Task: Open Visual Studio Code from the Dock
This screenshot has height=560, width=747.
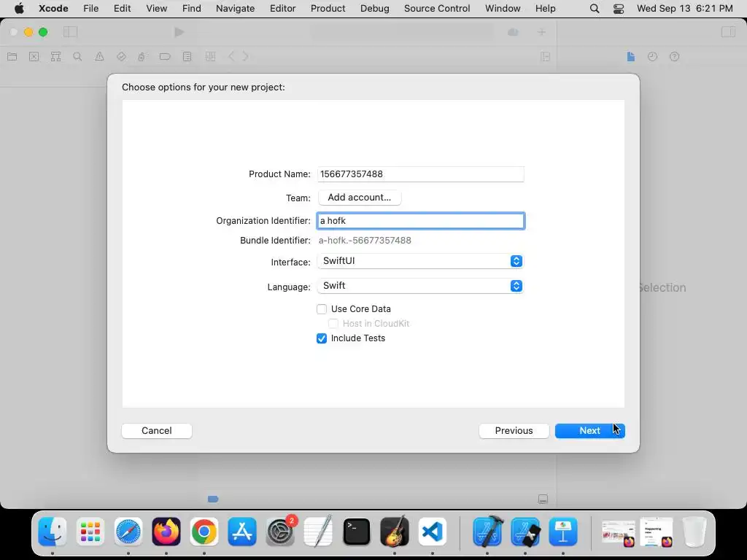Action: 433,532
